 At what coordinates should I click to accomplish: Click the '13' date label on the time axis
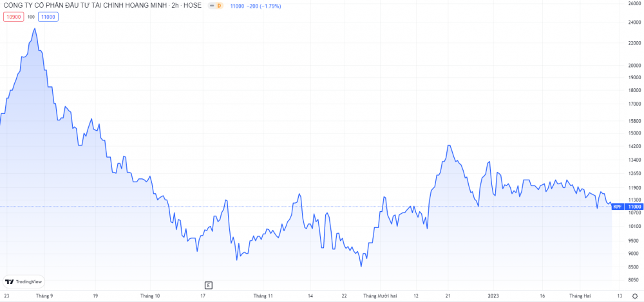coord(620,296)
